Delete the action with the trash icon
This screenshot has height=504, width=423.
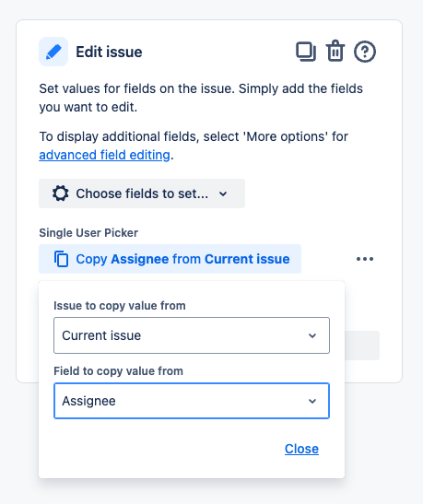pos(335,51)
